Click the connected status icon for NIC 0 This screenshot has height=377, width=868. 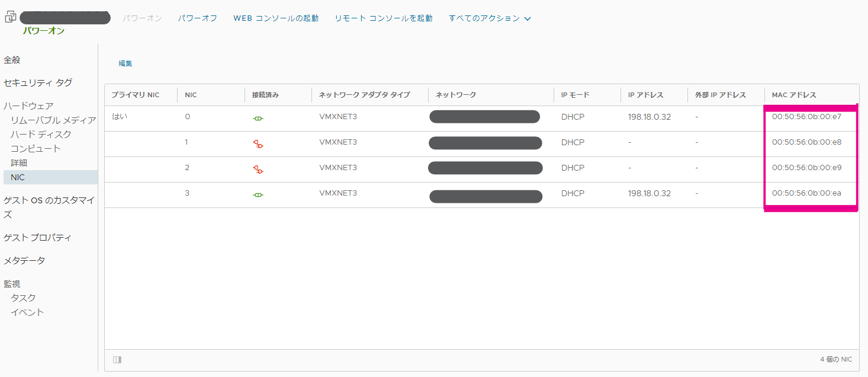[x=258, y=119]
